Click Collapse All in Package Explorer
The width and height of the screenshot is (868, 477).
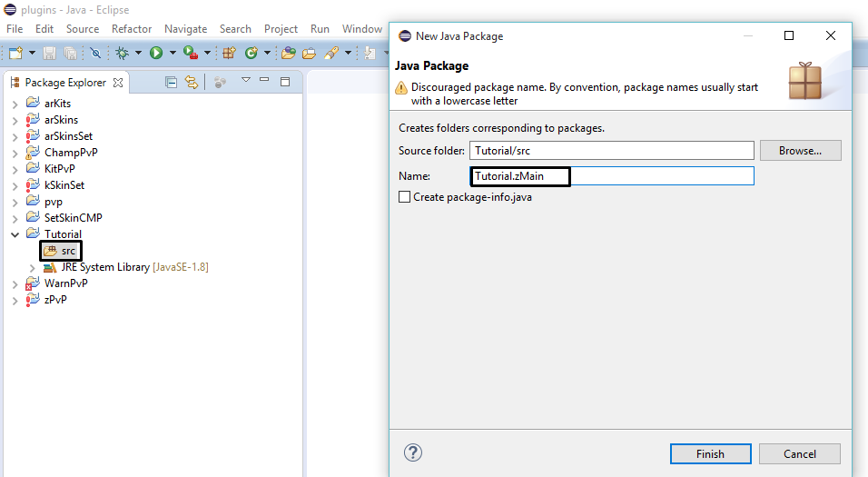172,83
